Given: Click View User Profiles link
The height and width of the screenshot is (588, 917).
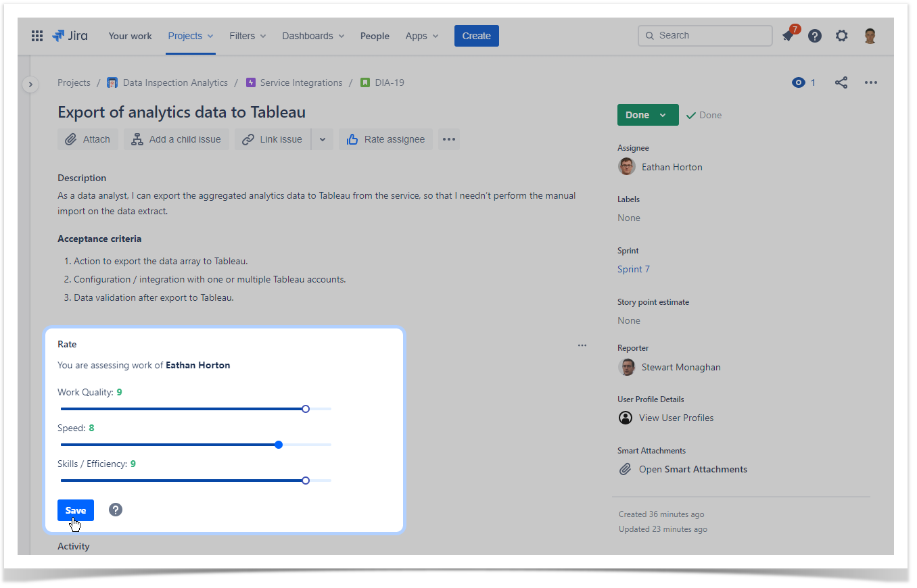Looking at the screenshot, I should coord(676,418).
